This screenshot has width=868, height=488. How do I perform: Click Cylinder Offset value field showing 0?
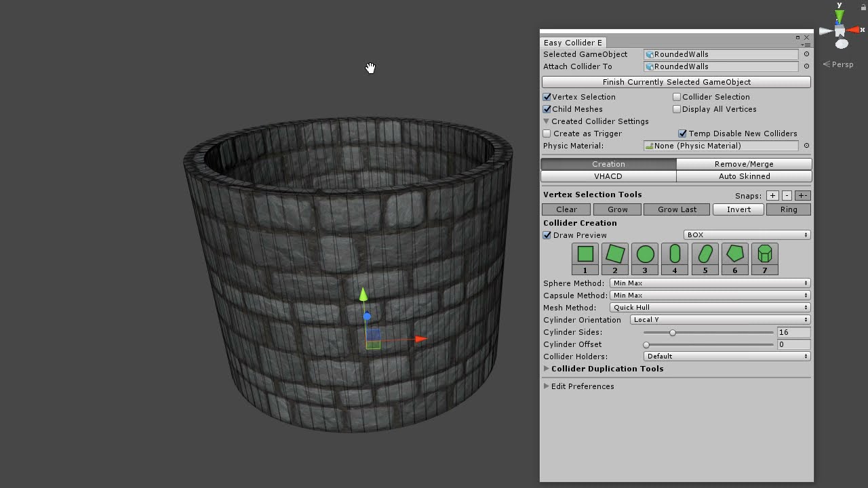[x=793, y=344]
